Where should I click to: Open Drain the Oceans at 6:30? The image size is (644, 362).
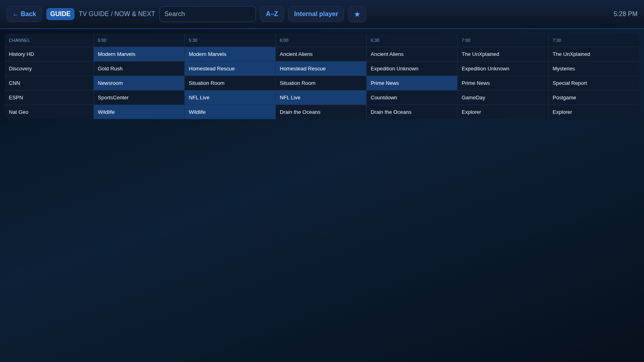pos(412,112)
